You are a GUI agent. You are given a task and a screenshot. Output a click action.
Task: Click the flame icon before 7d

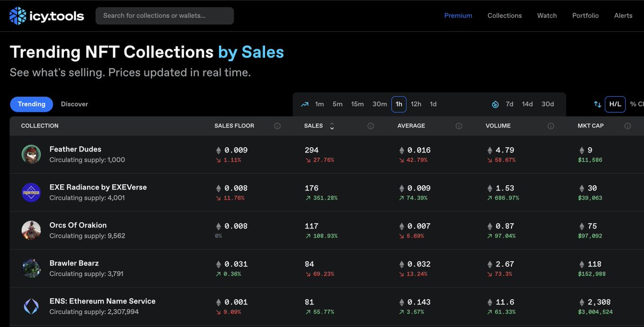(x=495, y=104)
